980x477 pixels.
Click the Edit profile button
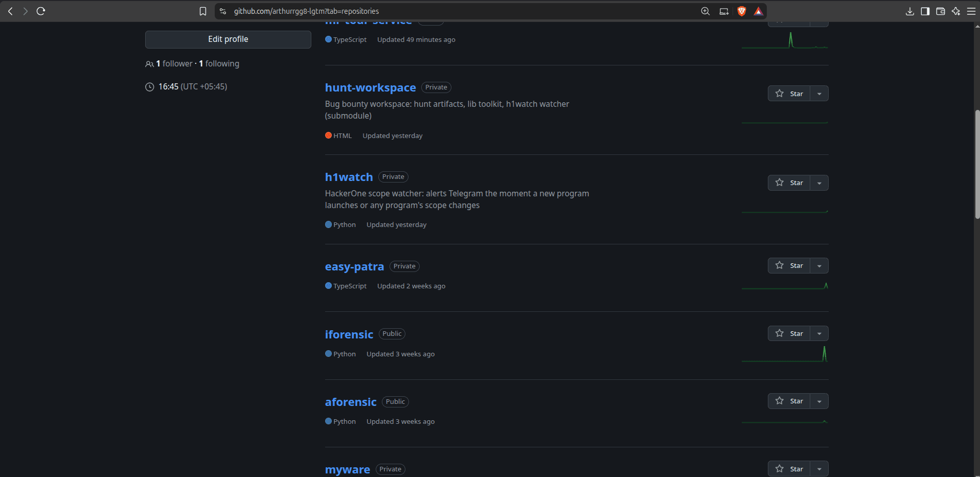[x=228, y=39]
